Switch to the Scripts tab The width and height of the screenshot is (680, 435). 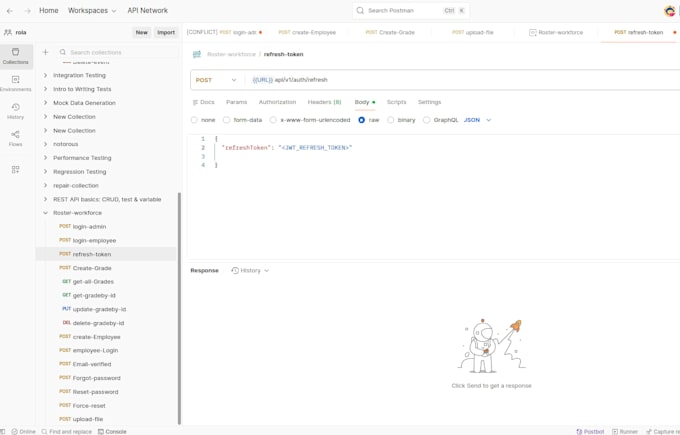click(396, 102)
